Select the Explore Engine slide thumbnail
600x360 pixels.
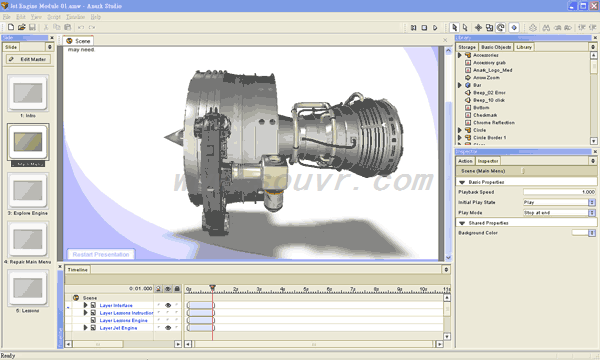pyautogui.click(x=28, y=190)
